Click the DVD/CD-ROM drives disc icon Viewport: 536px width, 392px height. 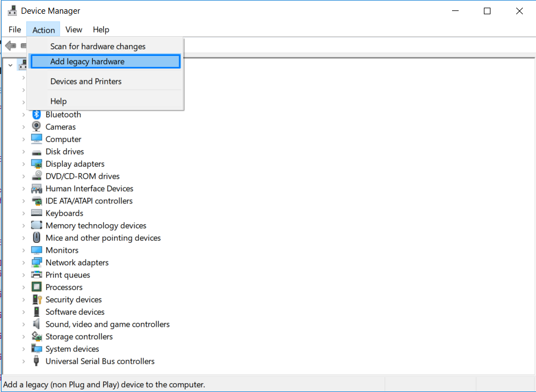[x=36, y=176]
